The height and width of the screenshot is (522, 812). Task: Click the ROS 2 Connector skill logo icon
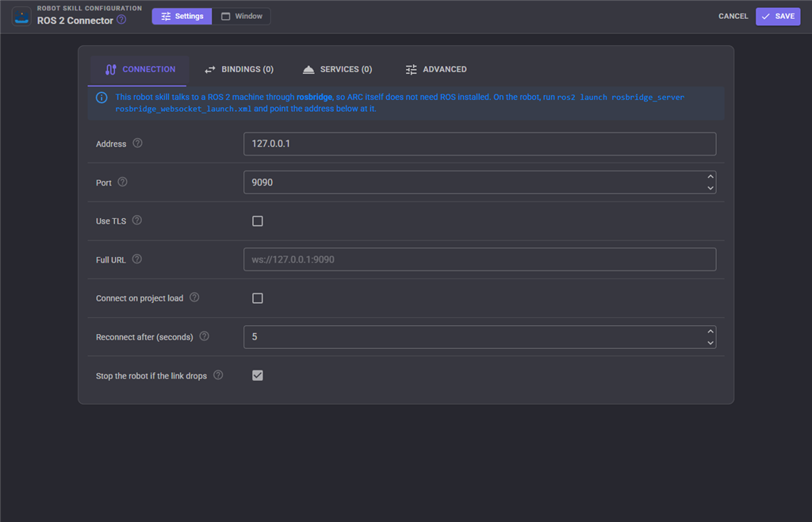21,16
